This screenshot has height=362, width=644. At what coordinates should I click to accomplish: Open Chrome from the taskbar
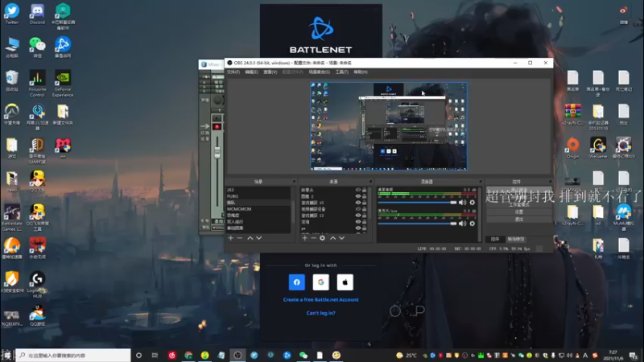[188, 355]
